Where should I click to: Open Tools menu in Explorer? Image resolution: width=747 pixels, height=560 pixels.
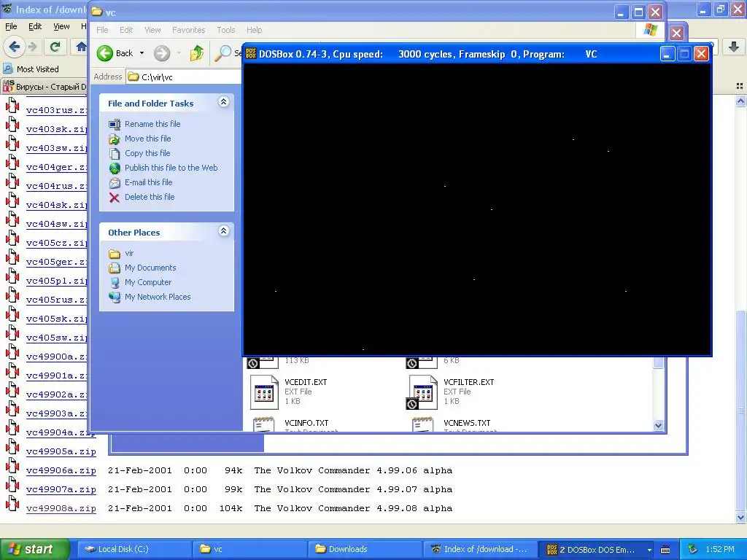226,30
